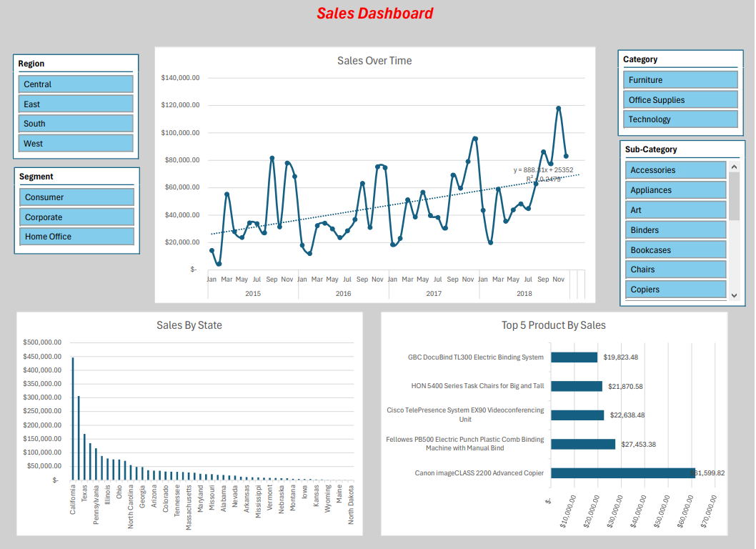
Task: Select the Canon imageCLASS 2200 sales bar
Action: [622, 473]
